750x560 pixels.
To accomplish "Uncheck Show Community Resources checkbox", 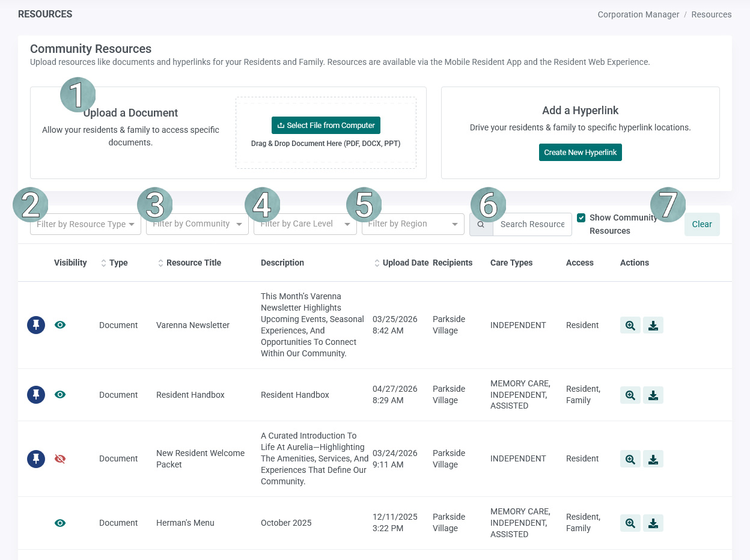I will [581, 218].
